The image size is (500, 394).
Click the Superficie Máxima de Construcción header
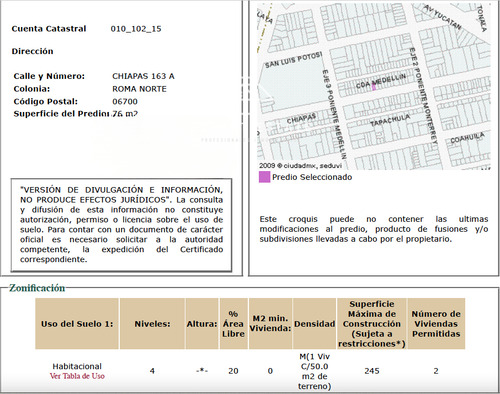point(372,324)
